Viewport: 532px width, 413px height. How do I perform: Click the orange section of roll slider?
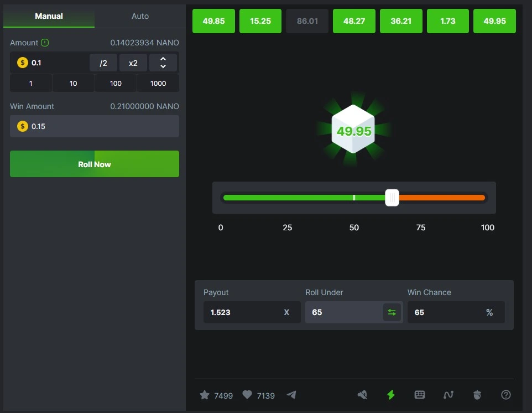coord(442,198)
